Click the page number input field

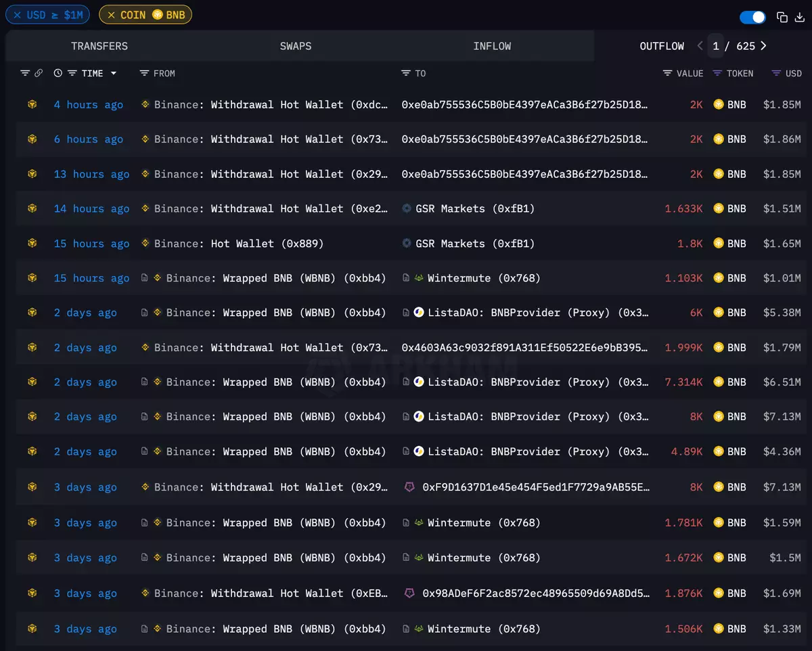tap(716, 46)
